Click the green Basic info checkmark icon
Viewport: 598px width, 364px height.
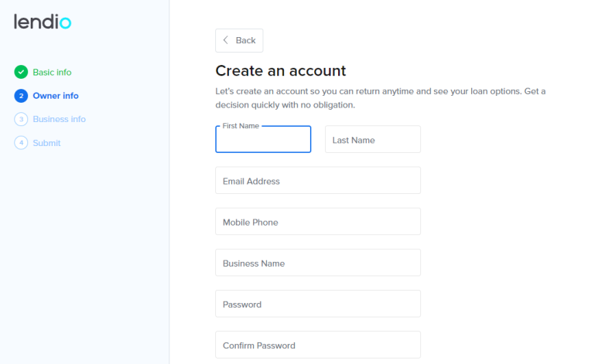tap(21, 72)
